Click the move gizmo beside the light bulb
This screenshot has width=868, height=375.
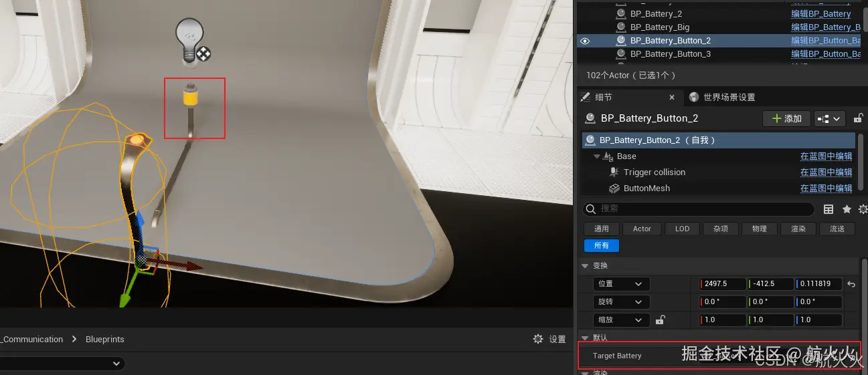pos(203,53)
